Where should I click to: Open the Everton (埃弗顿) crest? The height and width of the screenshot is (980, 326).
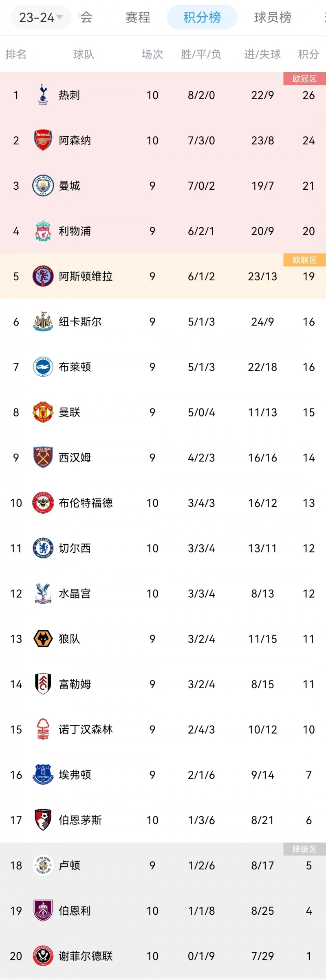coord(43,774)
